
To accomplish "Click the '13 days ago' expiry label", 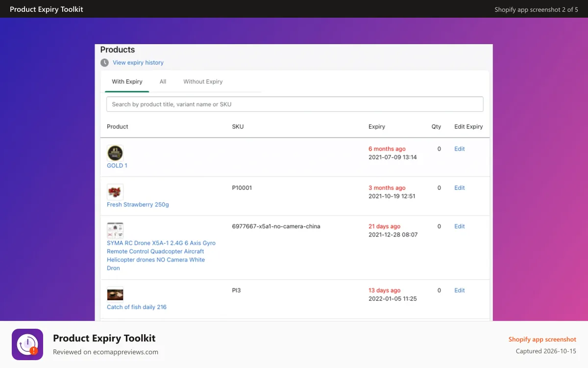I will point(385,290).
